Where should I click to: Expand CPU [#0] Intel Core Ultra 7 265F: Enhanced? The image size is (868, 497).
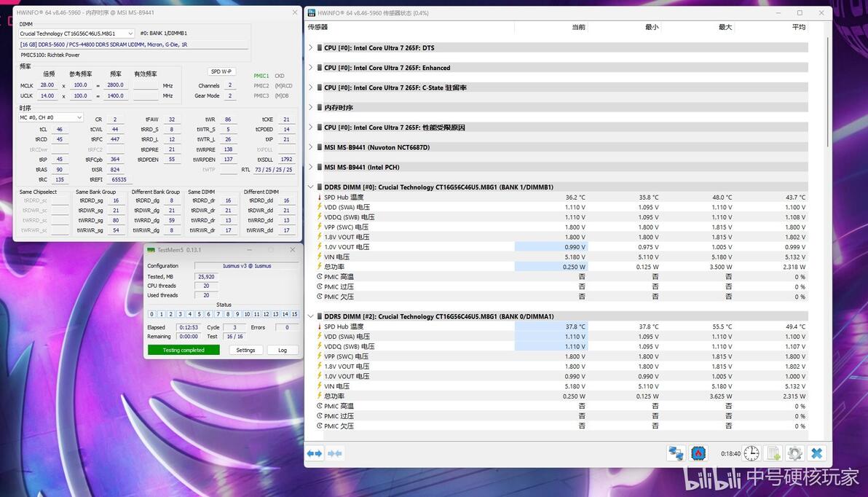(310, 68)
